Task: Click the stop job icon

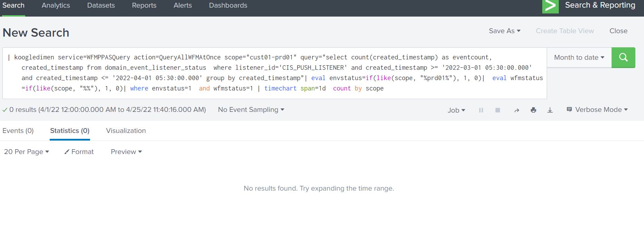Action: pos(497,110)
